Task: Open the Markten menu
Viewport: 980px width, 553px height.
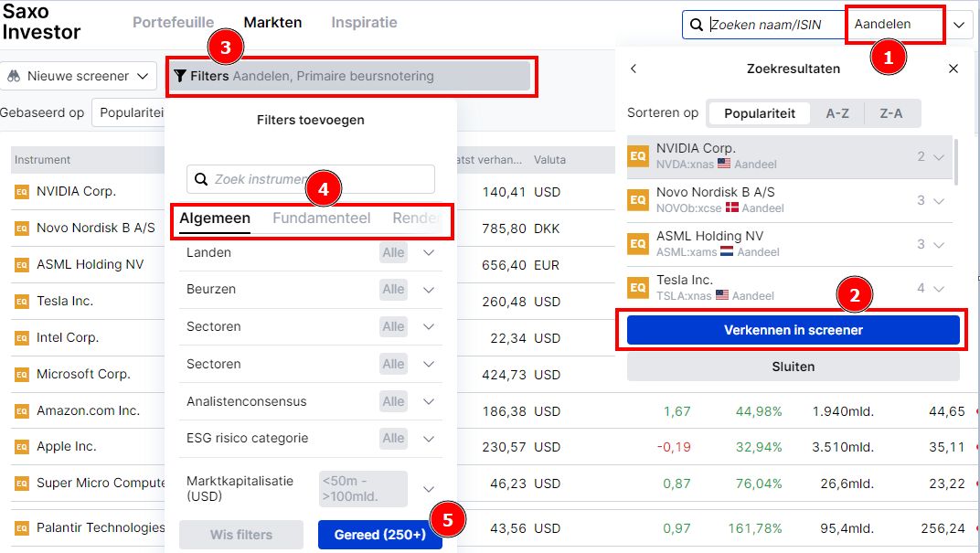Action: pyautogui.click(x=272, y=23)
